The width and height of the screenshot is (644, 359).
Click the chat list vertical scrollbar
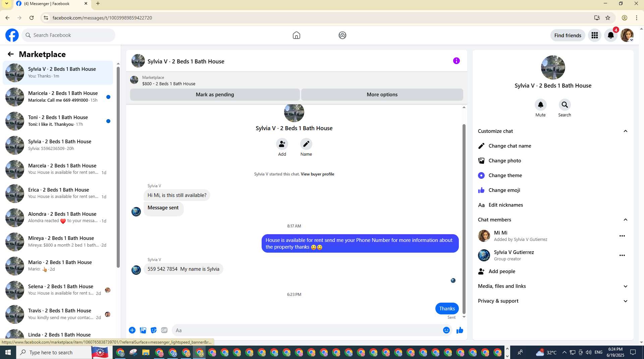coord(118,167)
